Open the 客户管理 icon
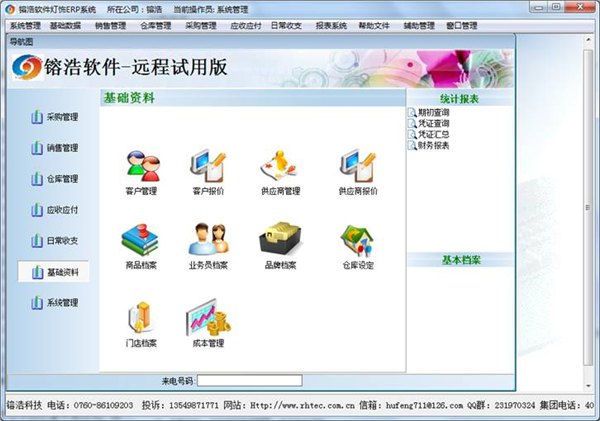600x421 pixels. [143, 165]
